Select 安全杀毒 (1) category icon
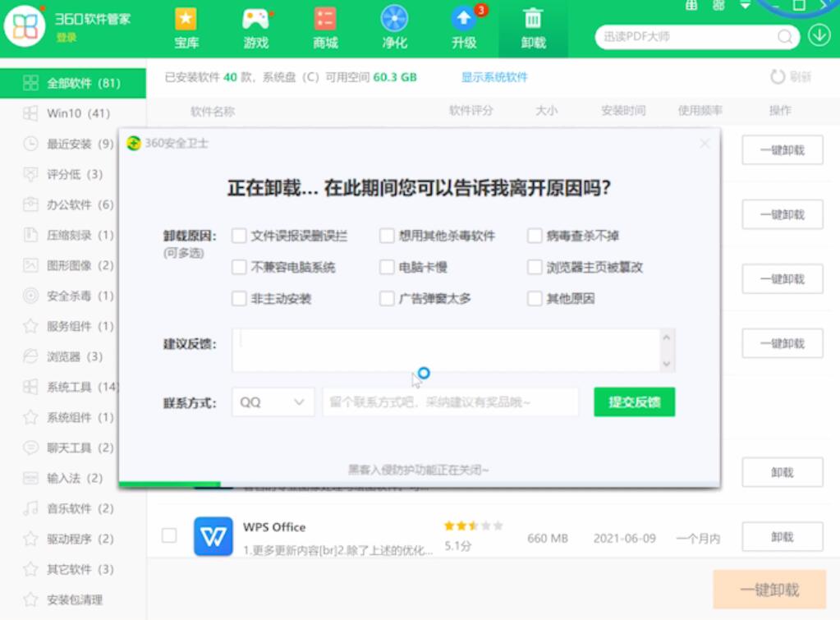 (x=30, y=296)
